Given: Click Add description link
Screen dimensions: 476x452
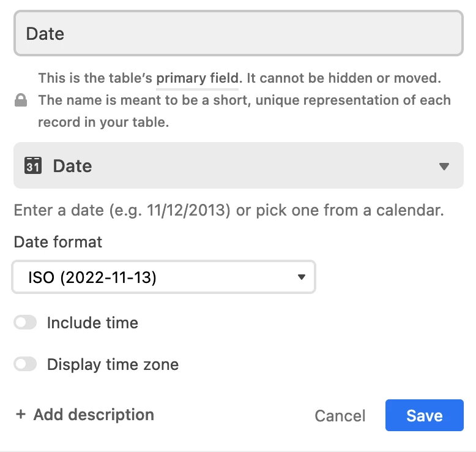Looking at the screenshot, I should point(94,415).
